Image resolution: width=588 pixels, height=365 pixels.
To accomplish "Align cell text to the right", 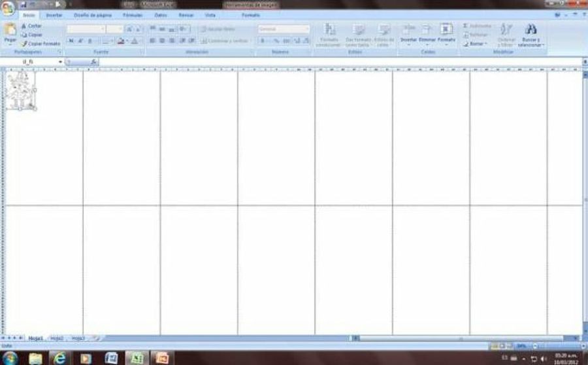I will pos(171,41).
